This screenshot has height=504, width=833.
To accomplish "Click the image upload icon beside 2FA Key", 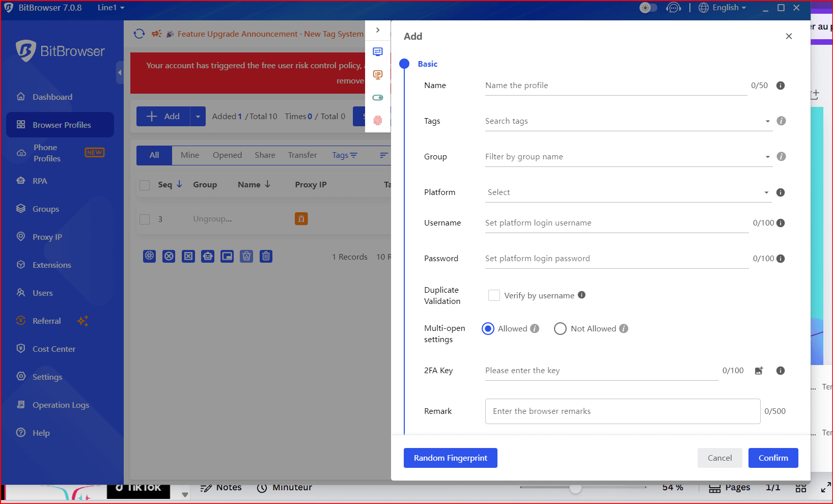I will tap(759, 371).
